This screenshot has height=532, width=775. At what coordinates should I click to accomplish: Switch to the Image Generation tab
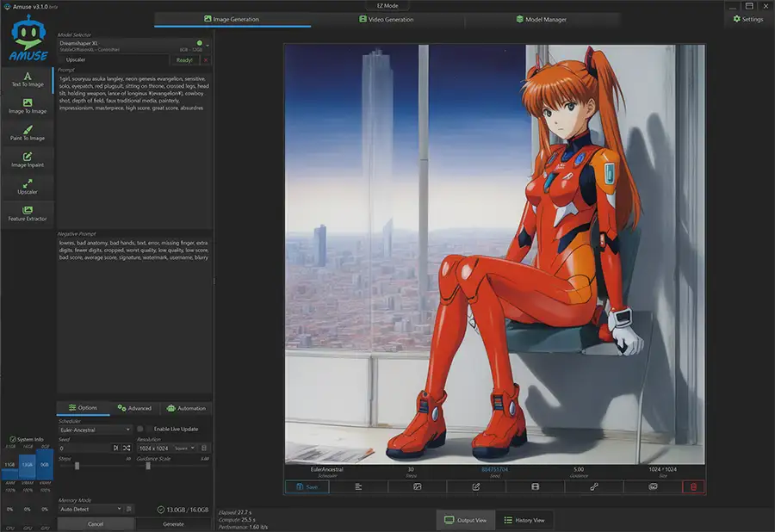pyautogui.click(x=232, y=19)
